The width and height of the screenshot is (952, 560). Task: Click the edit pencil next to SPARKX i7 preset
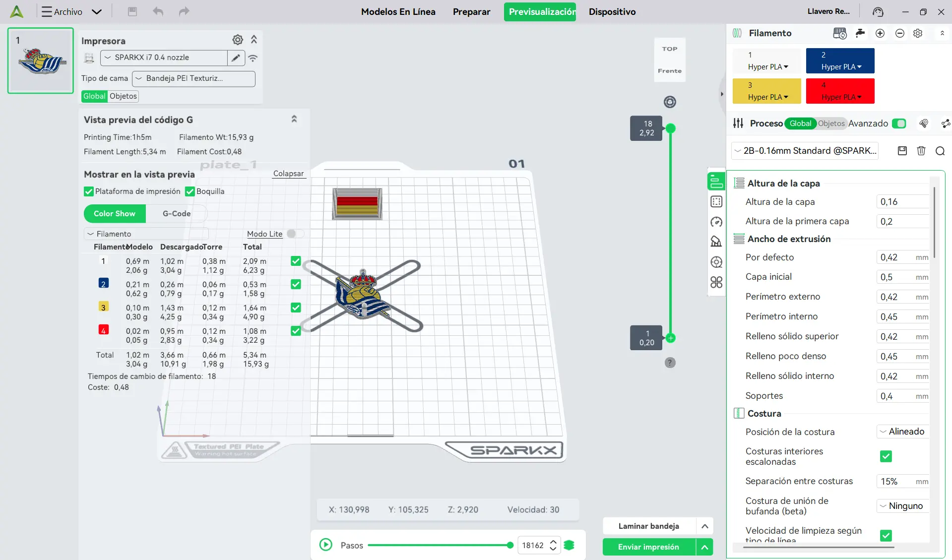(236, 58)
